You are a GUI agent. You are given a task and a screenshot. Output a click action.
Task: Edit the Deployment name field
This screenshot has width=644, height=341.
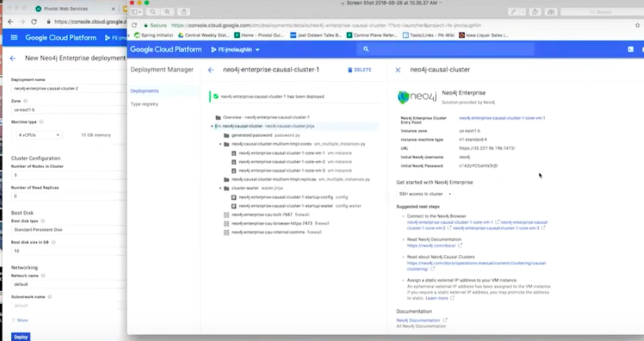point(68,89)
